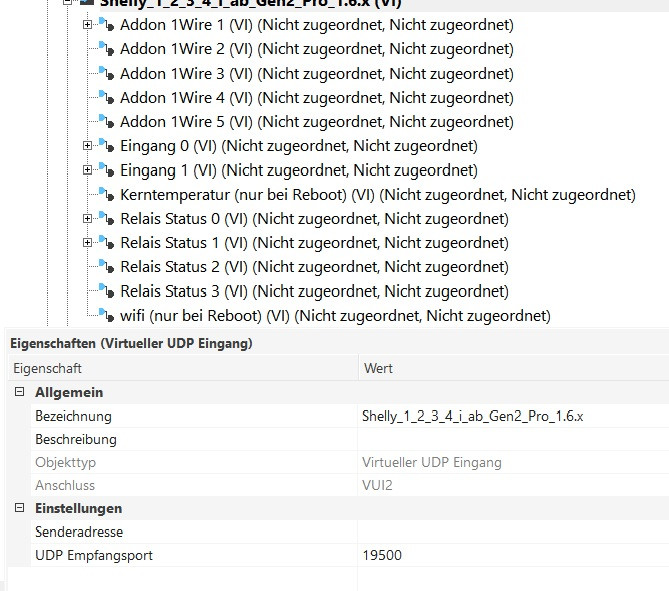Click the Senderadresse property label
This screenshot has width=669, height=591.
click(x=79, y=532)
